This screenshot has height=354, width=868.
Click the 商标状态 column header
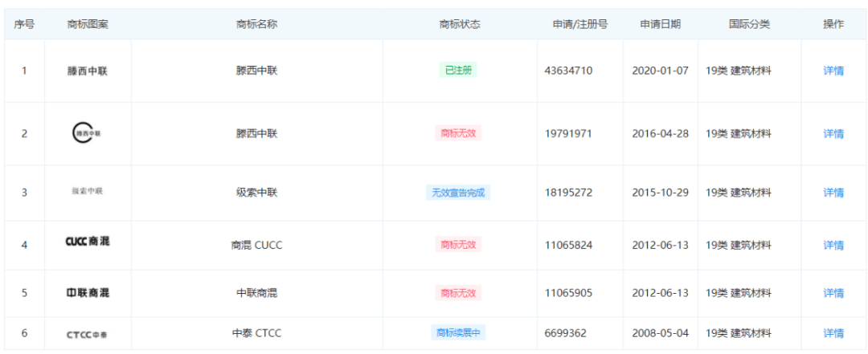click(460, 24)
